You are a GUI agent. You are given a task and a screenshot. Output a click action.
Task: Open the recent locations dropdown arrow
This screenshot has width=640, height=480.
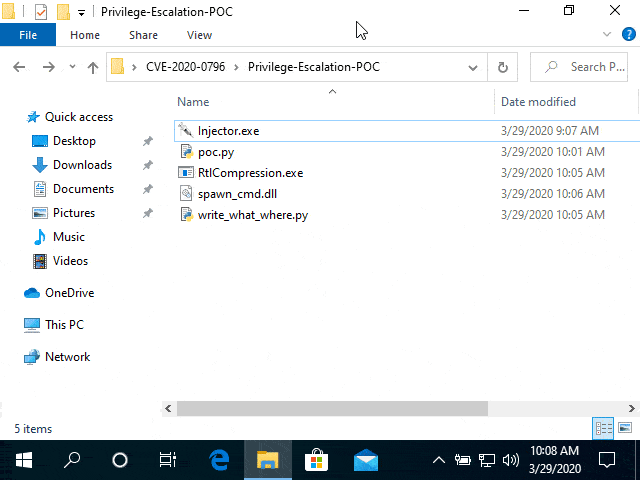click(72, 66)
